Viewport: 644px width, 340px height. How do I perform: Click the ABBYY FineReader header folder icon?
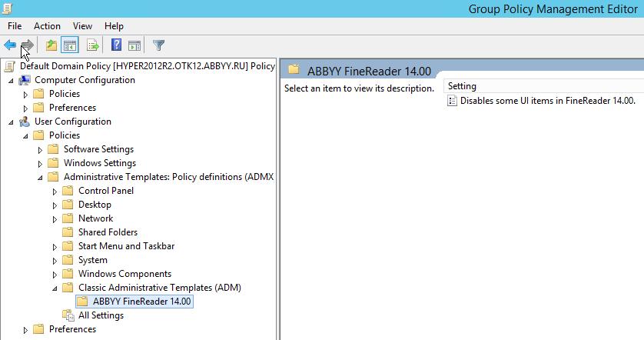pyautogui.click(x=294, y=69)
